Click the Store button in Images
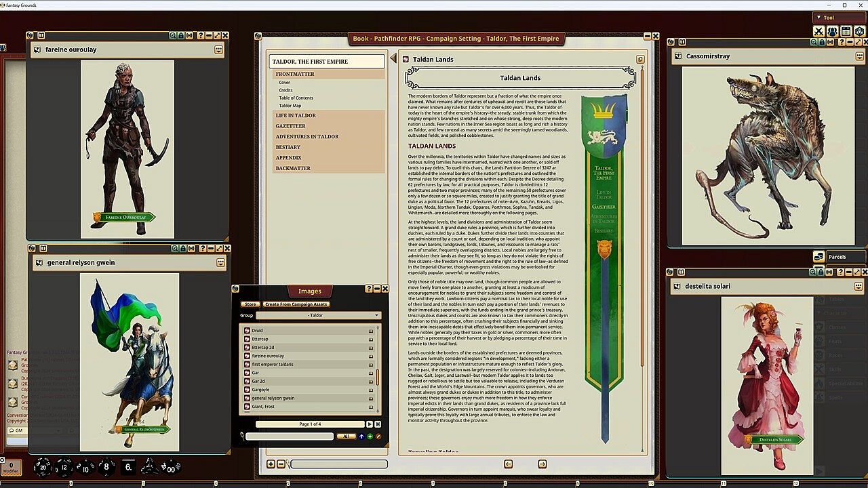The image size is (868, 488). 250,304
